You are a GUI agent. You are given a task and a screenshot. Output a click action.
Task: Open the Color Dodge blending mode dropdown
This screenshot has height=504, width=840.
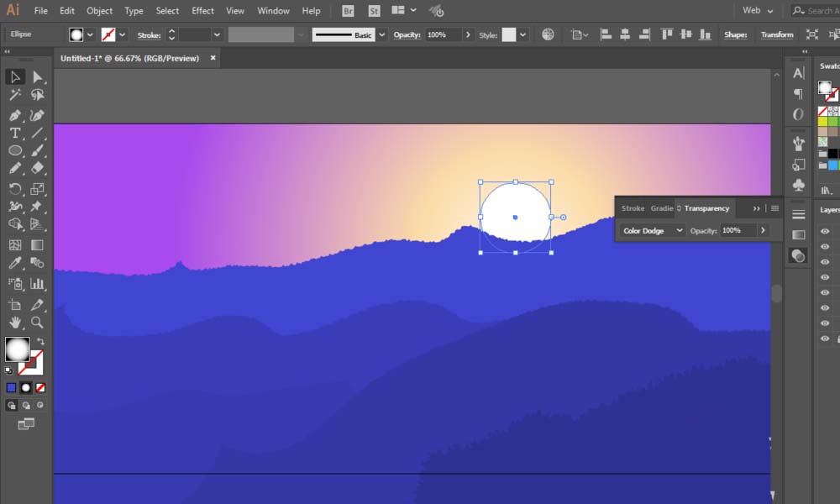tap(652, 231)
